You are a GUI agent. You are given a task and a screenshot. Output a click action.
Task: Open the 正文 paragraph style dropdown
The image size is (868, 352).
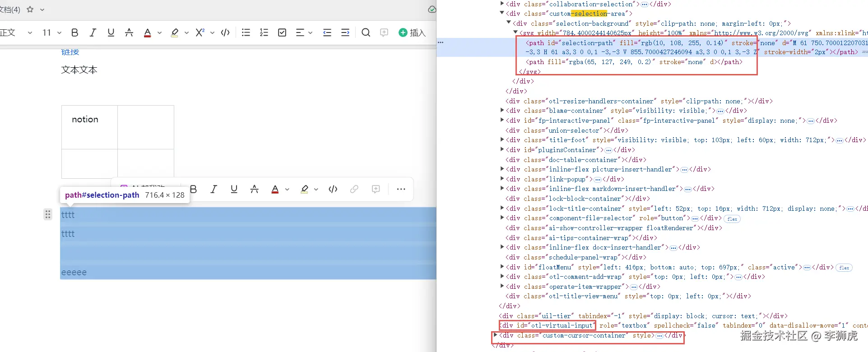17,32
